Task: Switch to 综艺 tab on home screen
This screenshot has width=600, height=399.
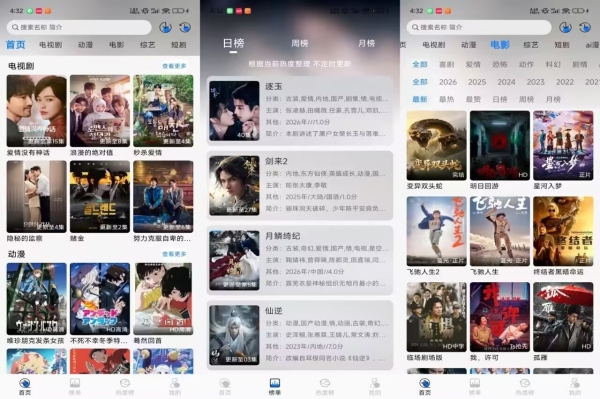Action: pos(147,45)
